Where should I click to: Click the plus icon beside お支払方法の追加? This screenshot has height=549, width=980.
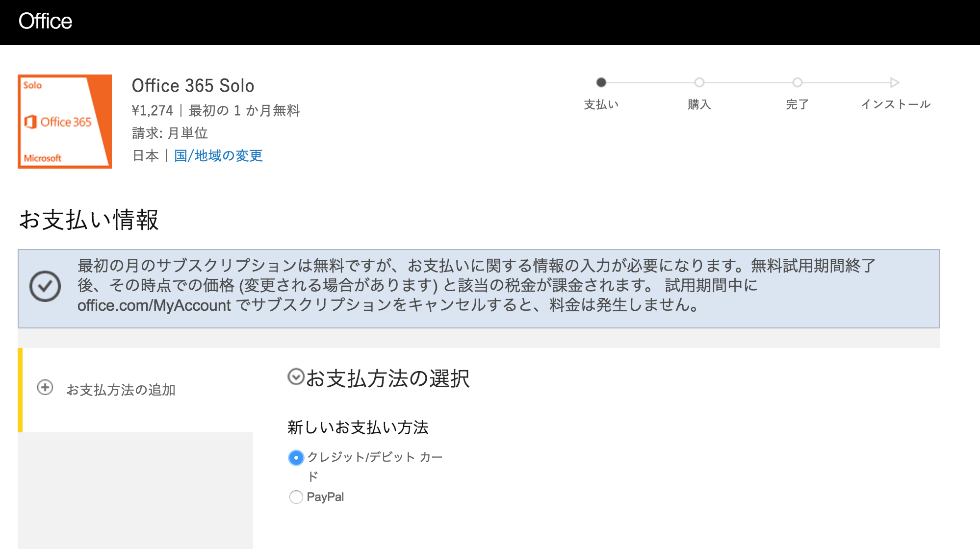45,387
